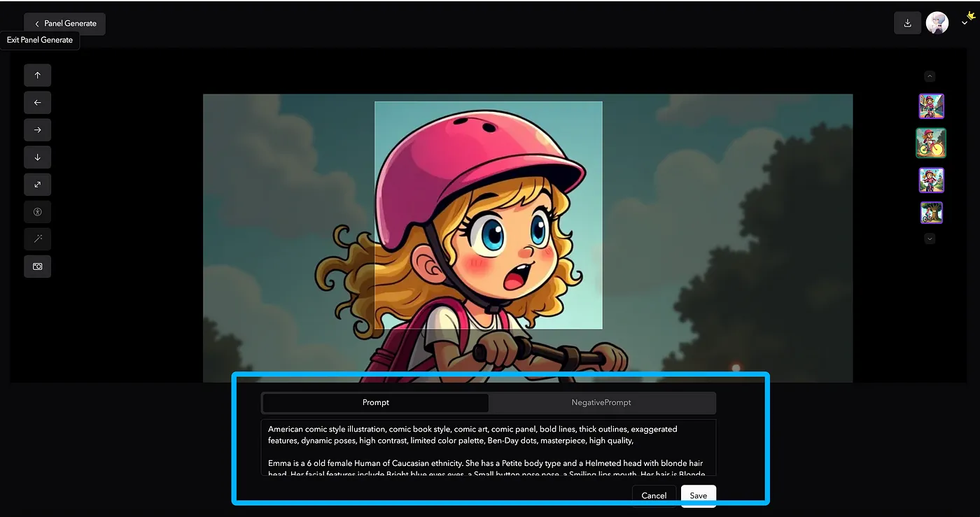Click inside the prompt text area
Image resolution: width=980 pixels, height=517 pixels.
488,447
